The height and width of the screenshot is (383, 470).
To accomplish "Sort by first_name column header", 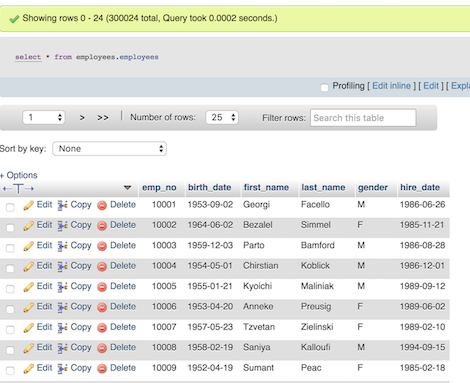I will point(266,187).
